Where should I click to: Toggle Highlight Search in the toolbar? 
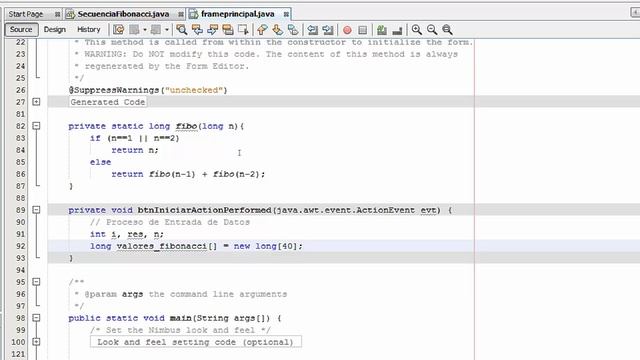click(x=228, y=29)
